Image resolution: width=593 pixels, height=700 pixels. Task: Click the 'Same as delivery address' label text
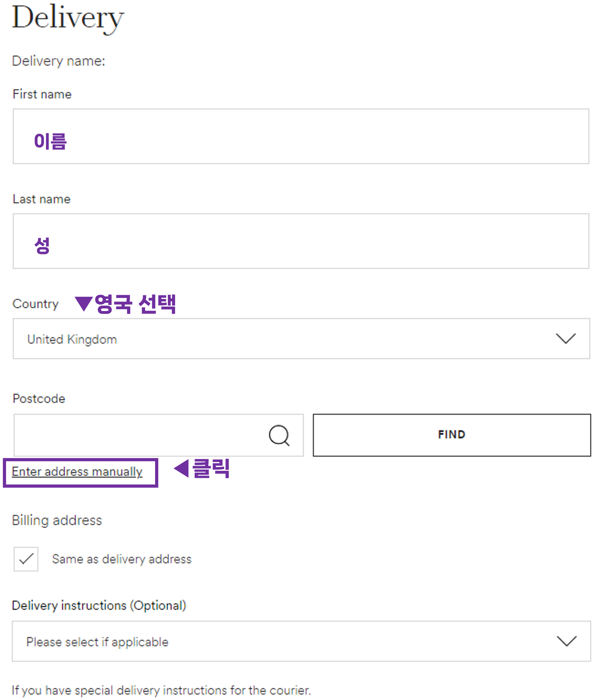(122, 559)
